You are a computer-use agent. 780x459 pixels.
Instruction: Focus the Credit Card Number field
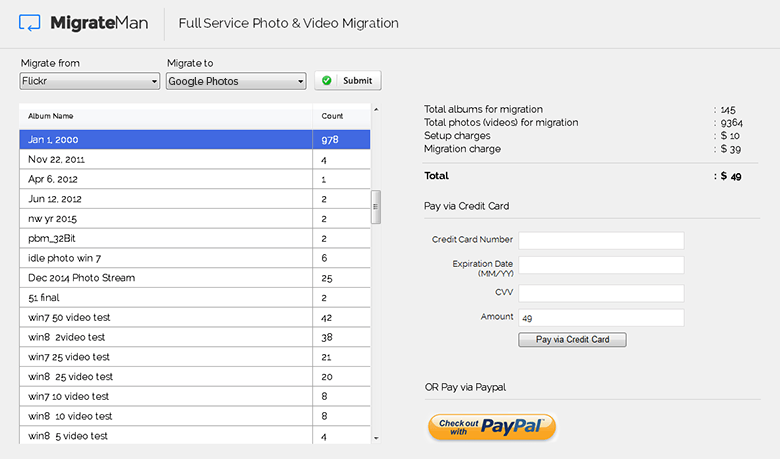click(x=601, y=241)
